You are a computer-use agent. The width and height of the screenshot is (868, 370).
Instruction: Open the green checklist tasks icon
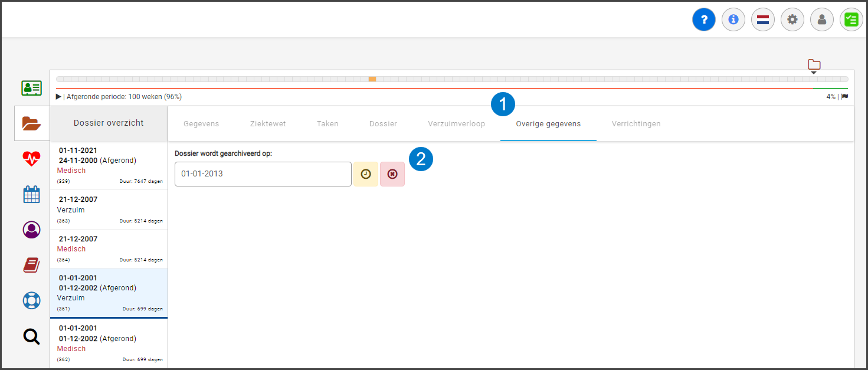pyautogui.click(x=851, y=19)
